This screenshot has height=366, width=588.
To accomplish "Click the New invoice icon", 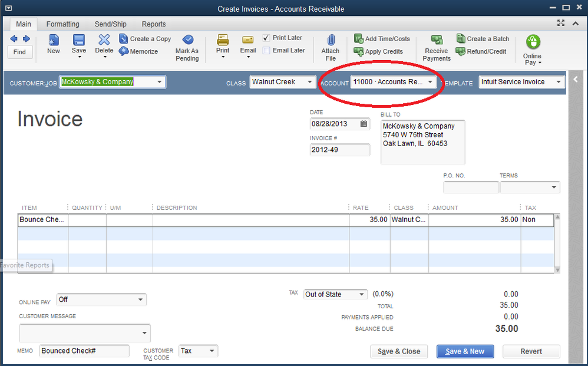I will click(x=54, y=39).
